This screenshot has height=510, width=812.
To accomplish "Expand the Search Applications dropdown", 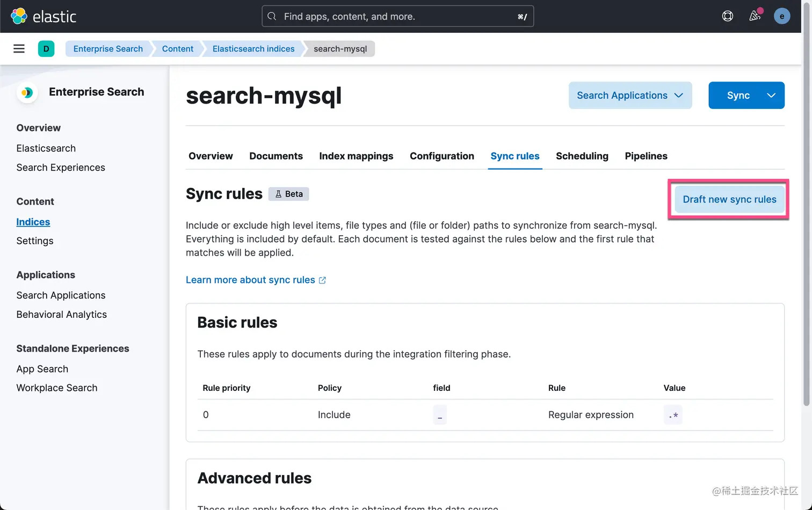I will pos(630,96).
